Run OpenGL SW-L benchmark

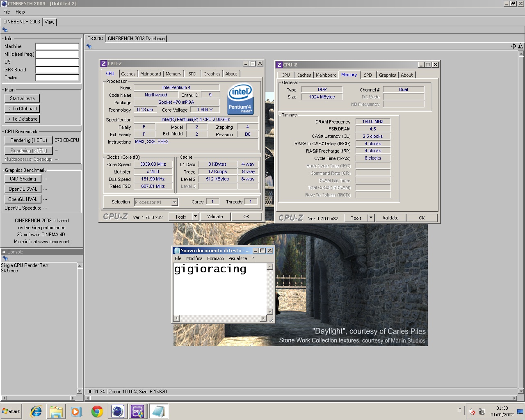(23, 189)
